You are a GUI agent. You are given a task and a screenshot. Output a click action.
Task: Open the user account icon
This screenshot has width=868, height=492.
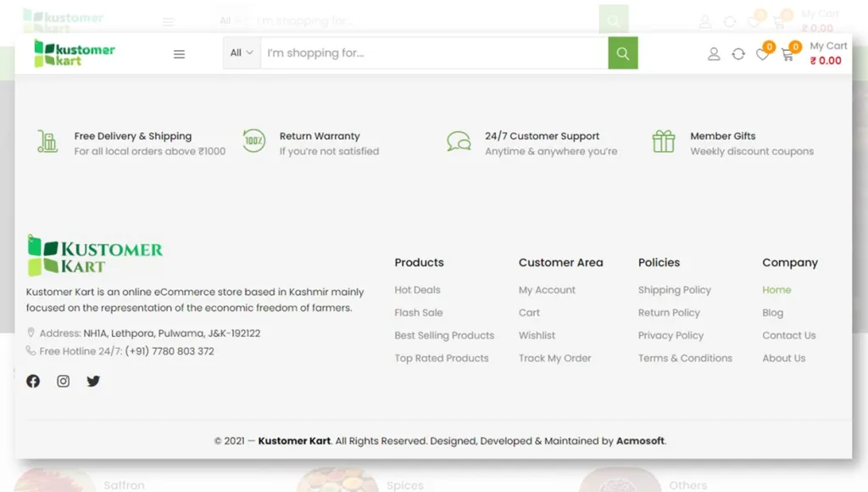click(x=714, y=53)
